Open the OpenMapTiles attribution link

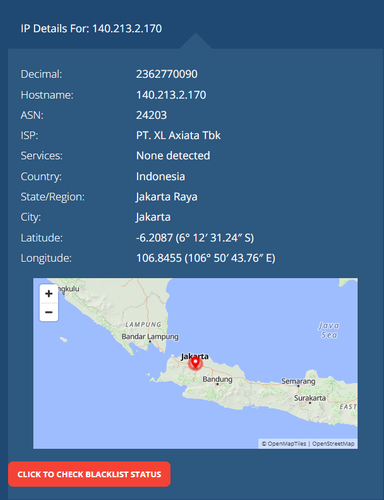(x=284, y=444)
